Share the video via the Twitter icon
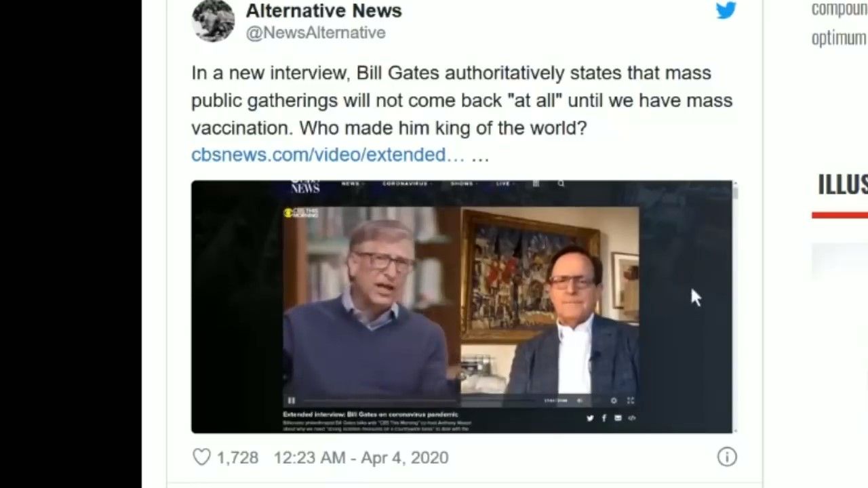The width and height of the screenshot is (868, 488). tap(590, 418)
